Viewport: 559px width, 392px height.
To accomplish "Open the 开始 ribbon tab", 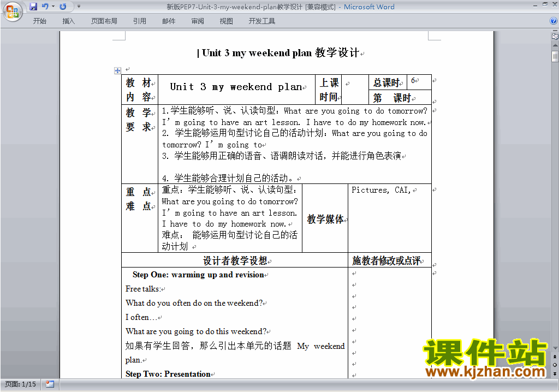I will pyautogui.click(x=39, y=21).
